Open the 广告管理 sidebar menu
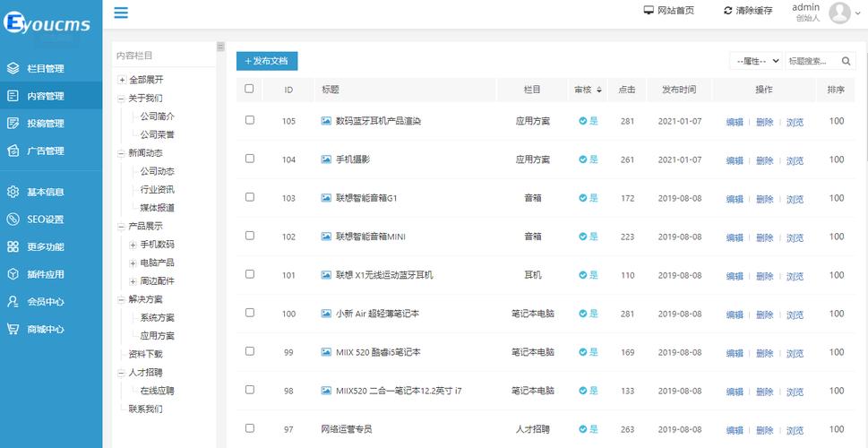The height and width of the screenshot is (448, 868). (x=51, y=151)
